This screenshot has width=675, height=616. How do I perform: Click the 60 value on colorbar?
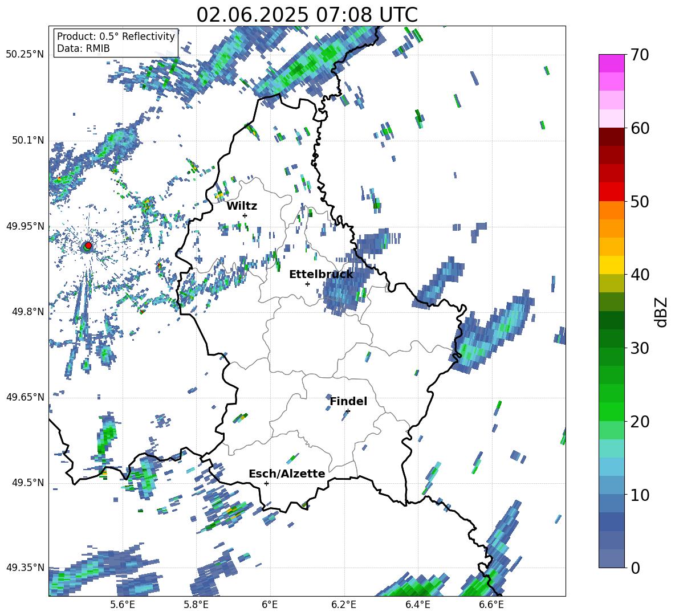pyautogui.click(x=639, y=128)
